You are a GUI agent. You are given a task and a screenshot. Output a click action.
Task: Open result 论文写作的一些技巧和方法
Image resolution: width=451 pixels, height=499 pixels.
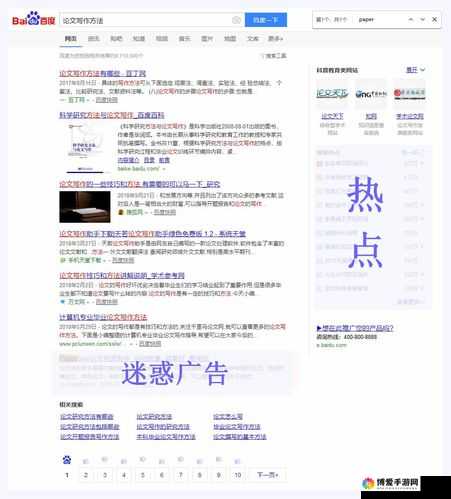click(140, 184)
